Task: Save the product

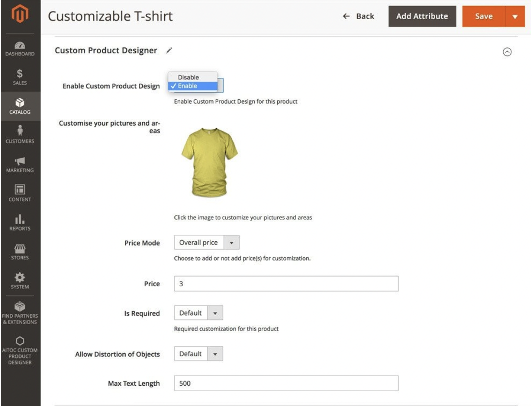Action: point(483,16)
